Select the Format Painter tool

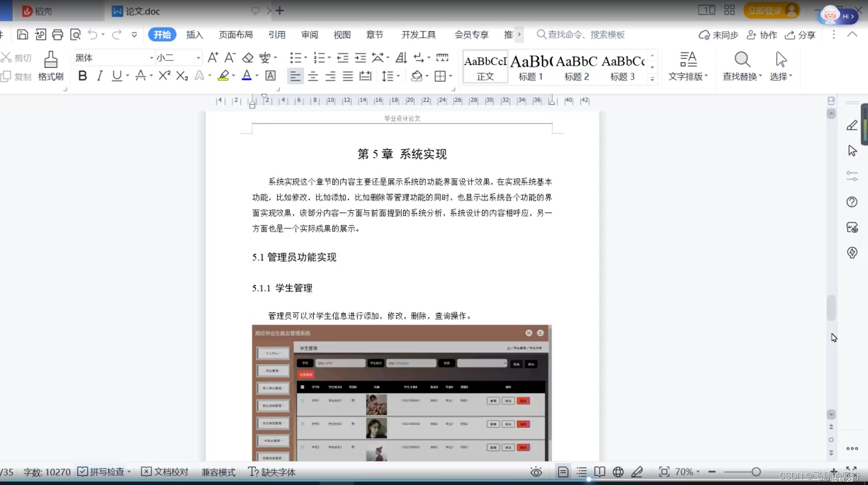(x=51, y=67)
